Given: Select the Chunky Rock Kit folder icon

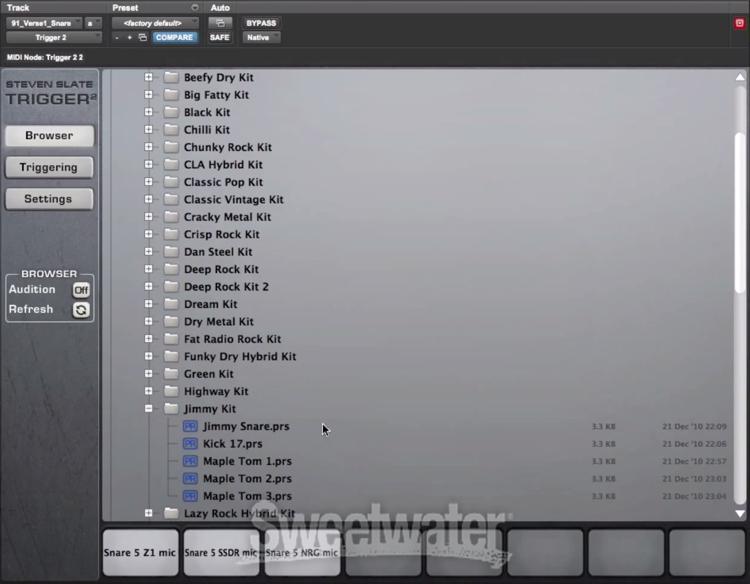Looking at the screenshot, I should point(171,147).
